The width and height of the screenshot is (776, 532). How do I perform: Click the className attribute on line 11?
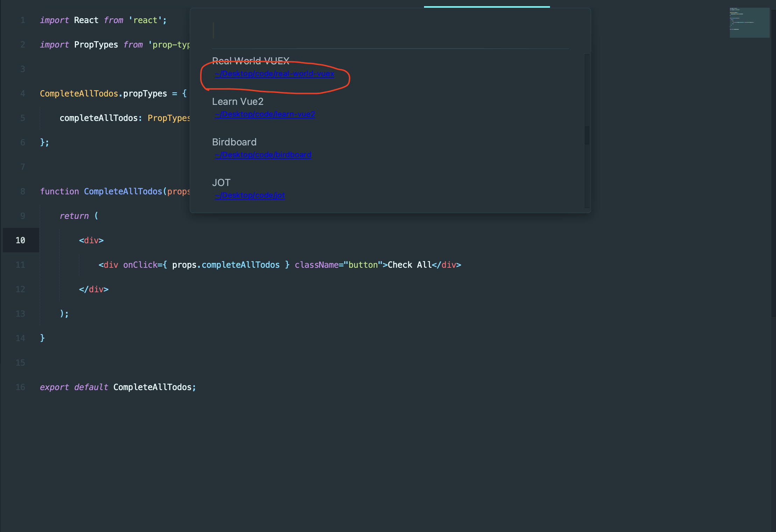coord(316,265)
